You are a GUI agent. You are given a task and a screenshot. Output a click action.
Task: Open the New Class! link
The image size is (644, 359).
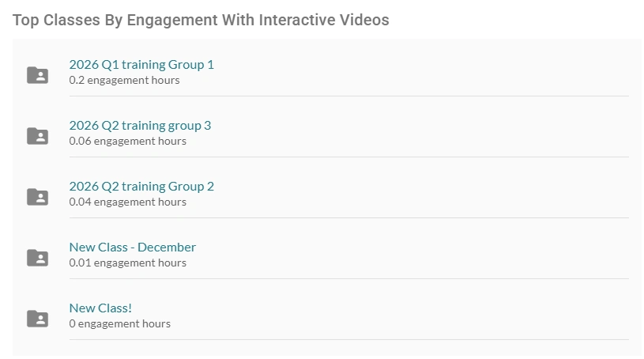[x=100, y=308]
